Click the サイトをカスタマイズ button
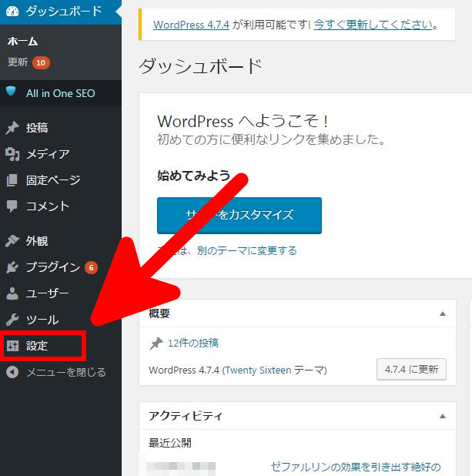472x476 pixels. pyautogui.click(x=239, y=215)
